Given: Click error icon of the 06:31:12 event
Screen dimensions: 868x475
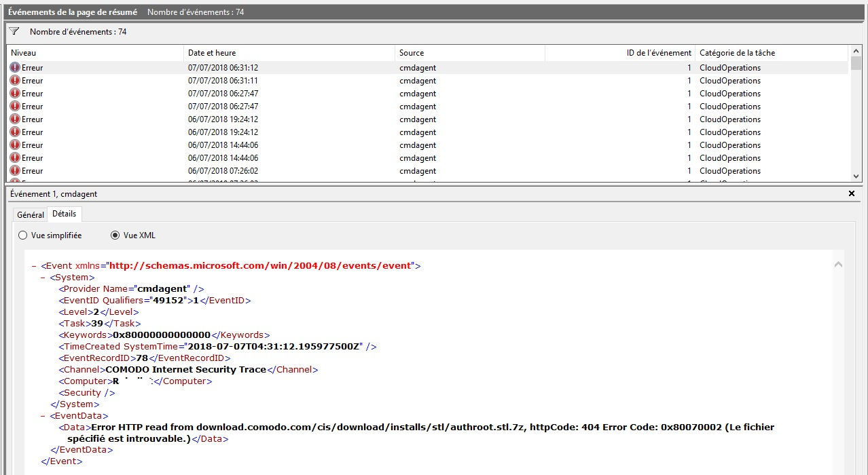Looking at the screenshot, I should [15, 68].
